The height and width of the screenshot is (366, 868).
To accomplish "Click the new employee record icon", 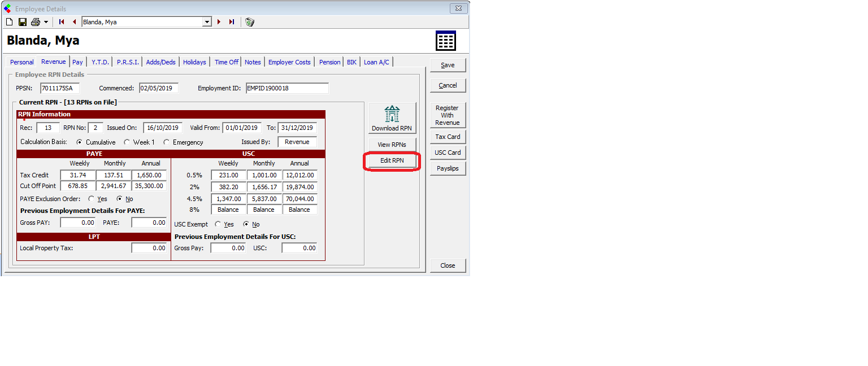I will [x=9, y=22].
